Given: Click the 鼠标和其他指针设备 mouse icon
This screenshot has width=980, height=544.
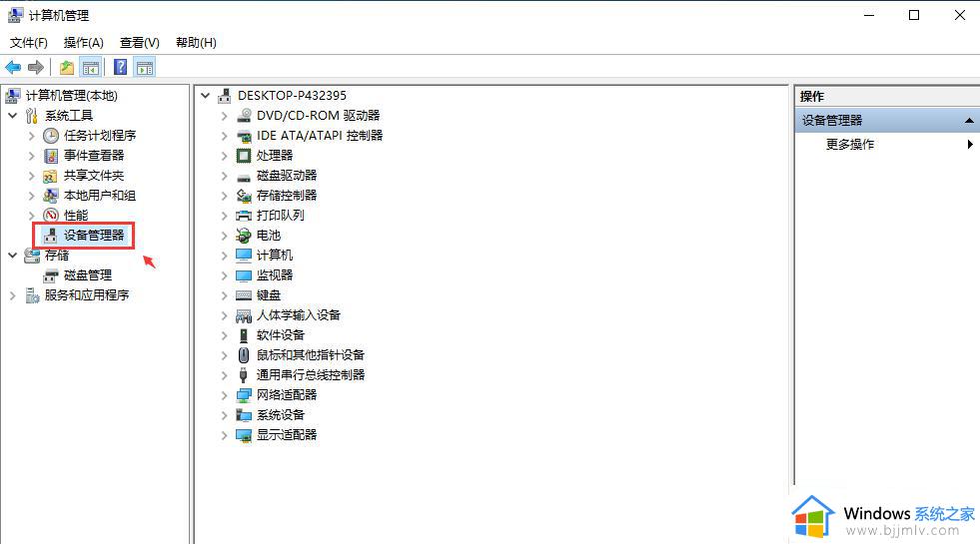Looking at the screenshot, I should [244, 355].
